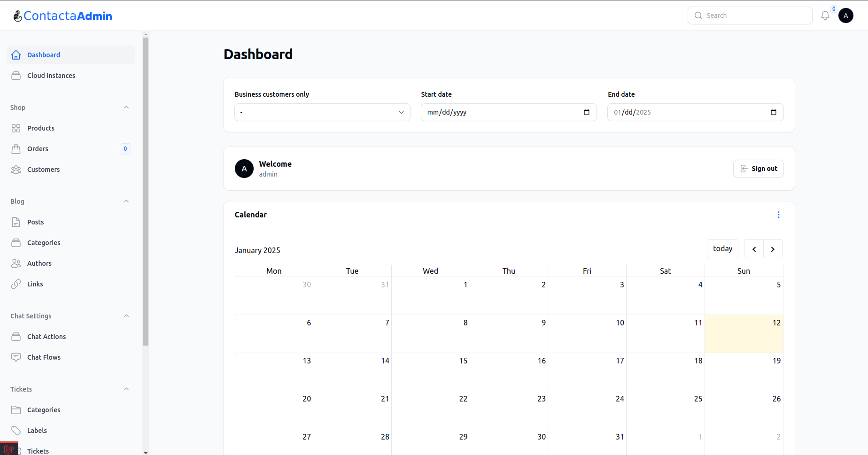Open the Start date calendar picker icon
Viewport: 868px width, 455px height.
click(586, 112)
